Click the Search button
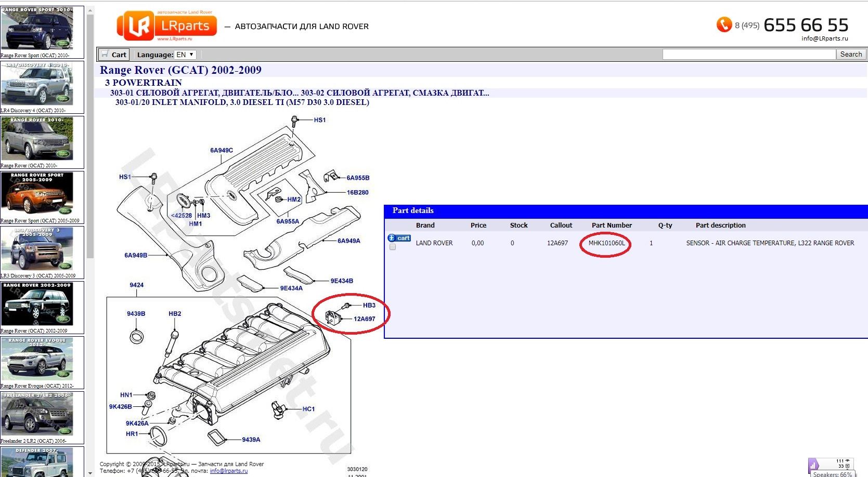The image size is (868, 477). (851, 54)
